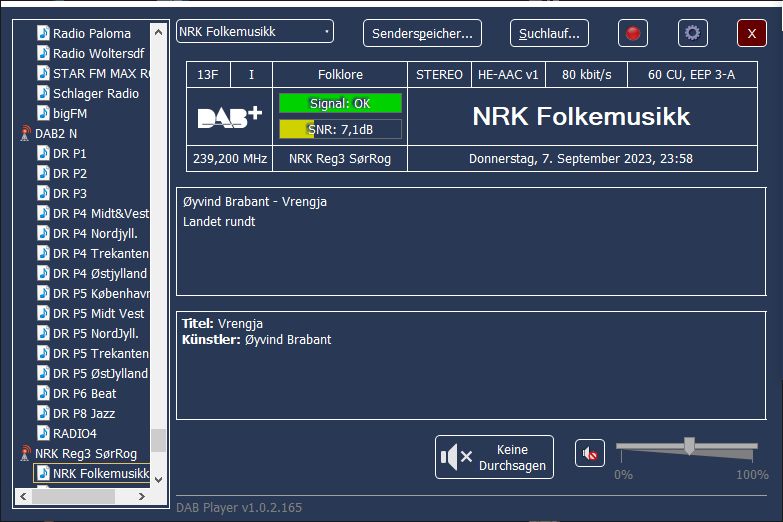This screenshot has height=522, width=783.
Task: Tune to DR P3 station
Action: [x=69, y=193]
